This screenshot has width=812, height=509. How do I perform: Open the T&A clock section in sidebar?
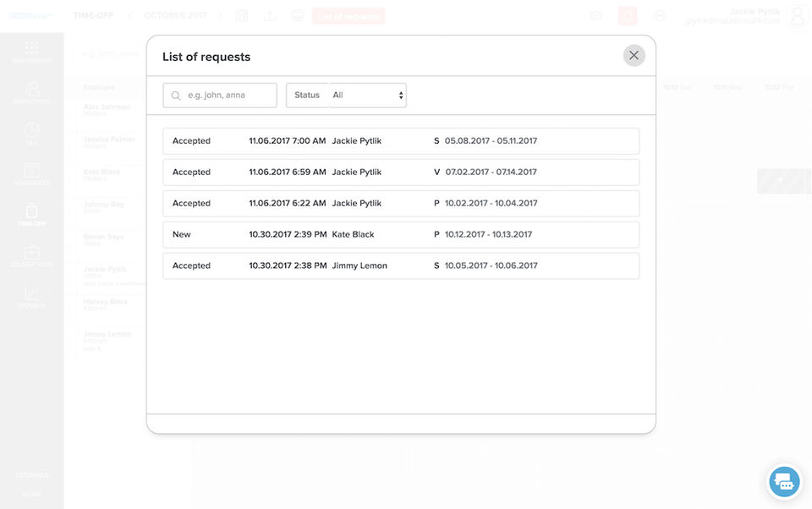click(31, 134)
